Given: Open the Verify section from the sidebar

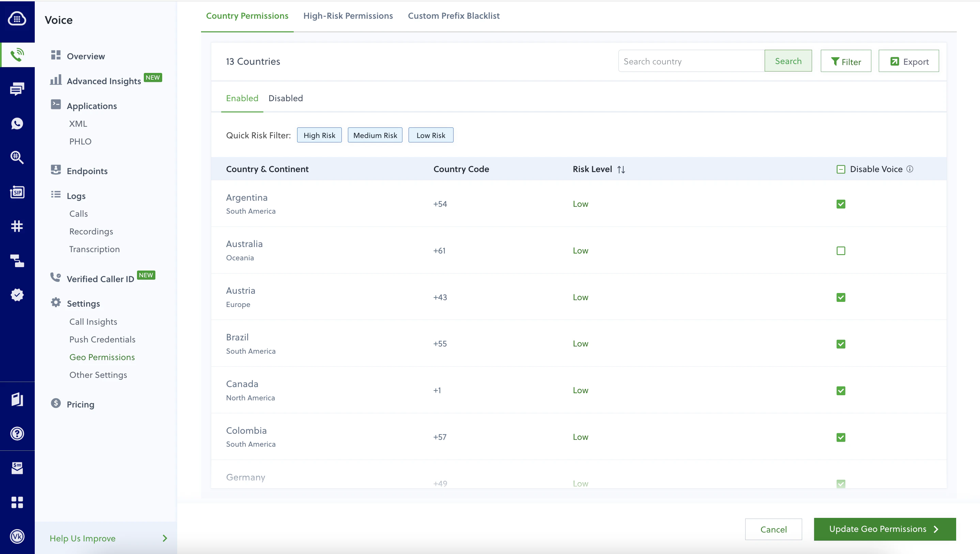Looking at the screenshot, I should pos(17,295).
